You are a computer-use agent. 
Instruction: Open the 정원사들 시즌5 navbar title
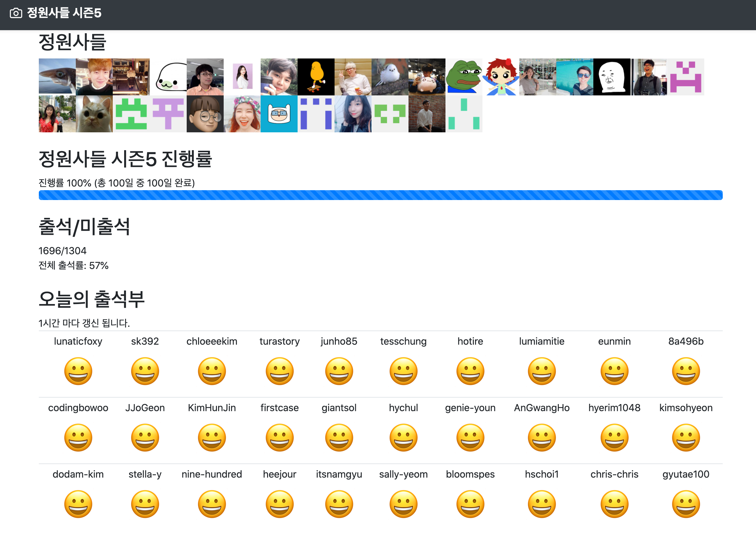tap(64, 13)
